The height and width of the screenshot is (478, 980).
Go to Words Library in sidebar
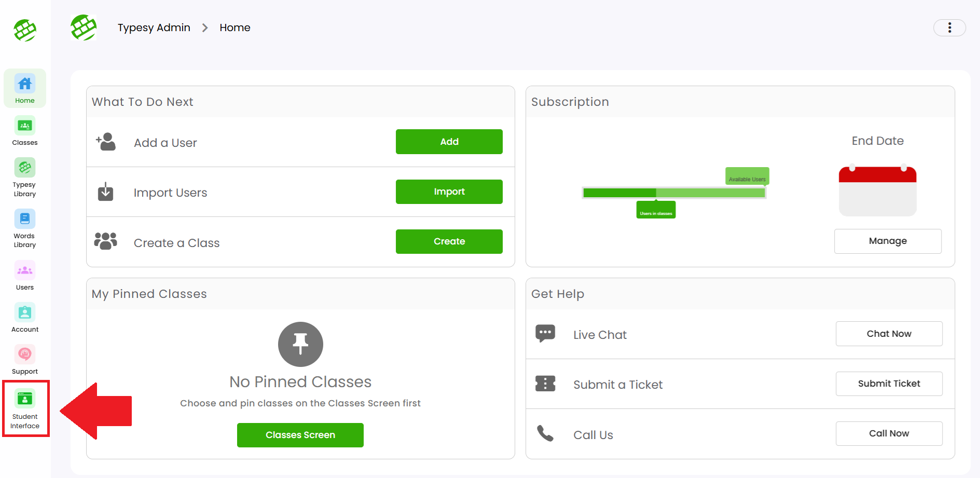25,228
